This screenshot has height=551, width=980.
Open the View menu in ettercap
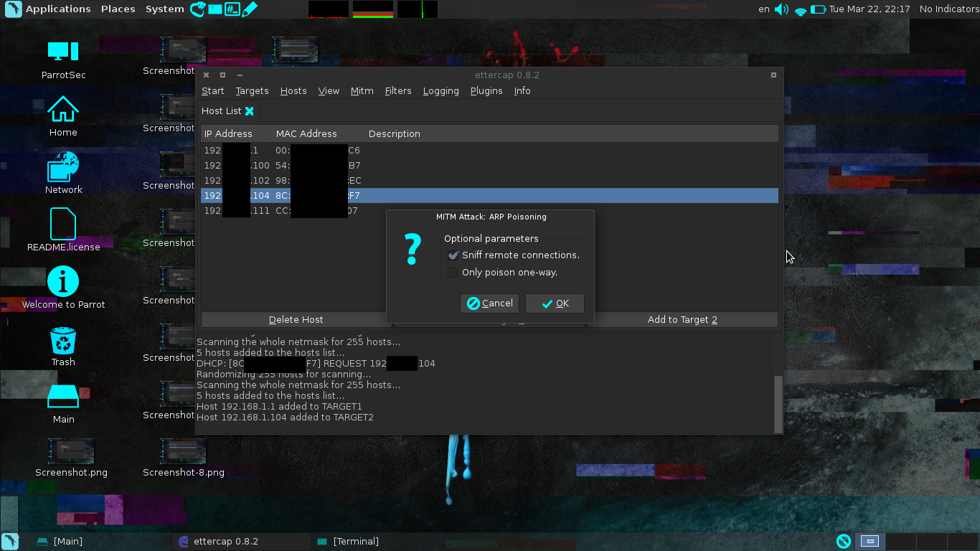click(x=329, y=91)
